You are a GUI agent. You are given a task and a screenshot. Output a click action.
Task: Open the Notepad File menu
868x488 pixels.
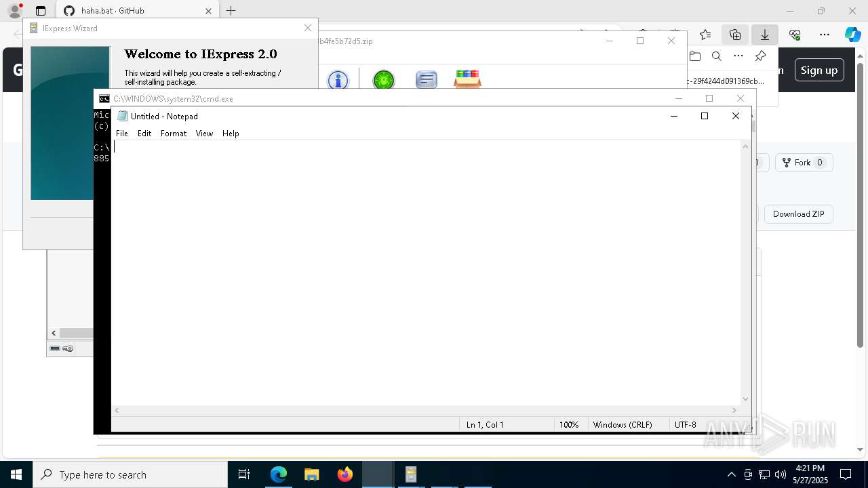tap(122, 134)
